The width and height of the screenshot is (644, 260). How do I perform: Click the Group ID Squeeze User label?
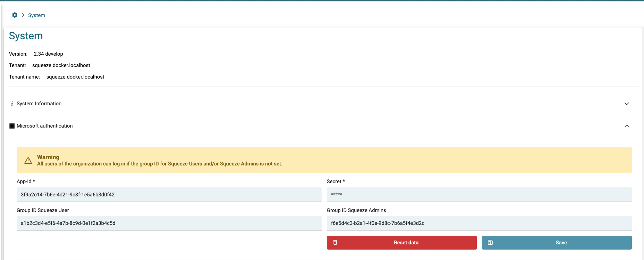(43, 210)
